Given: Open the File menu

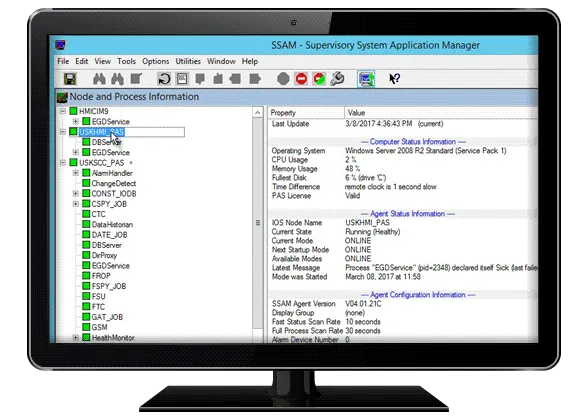Looking at the screenshot, I should coord(63,61).
